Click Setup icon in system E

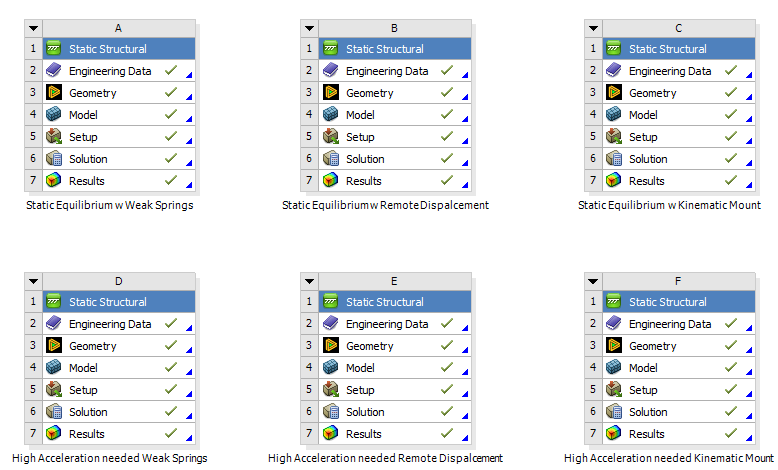330,390
